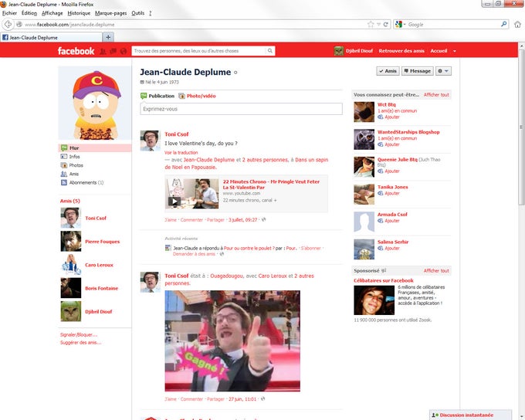Screen dimensions: 525x420
Task: Open account dropdown arrow in header
Action: [454, 51]
